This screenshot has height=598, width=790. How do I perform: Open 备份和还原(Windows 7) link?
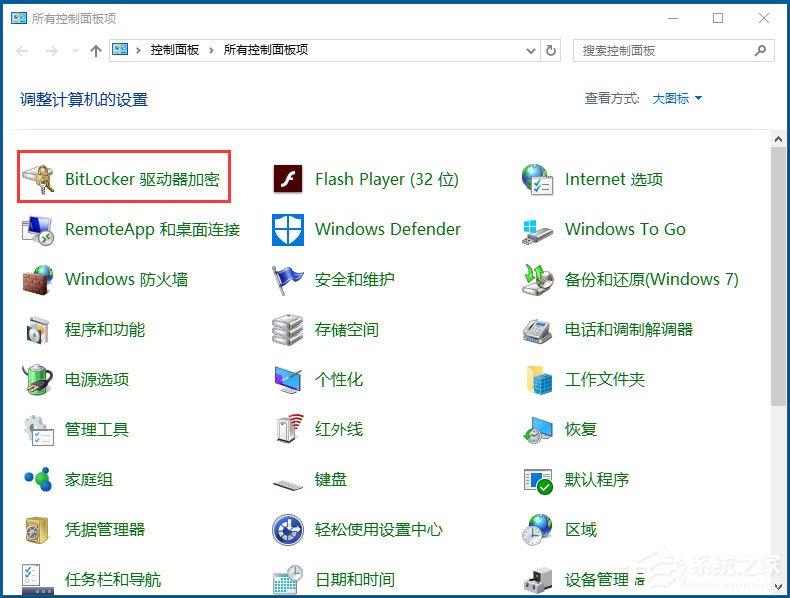tap(651, 280)
